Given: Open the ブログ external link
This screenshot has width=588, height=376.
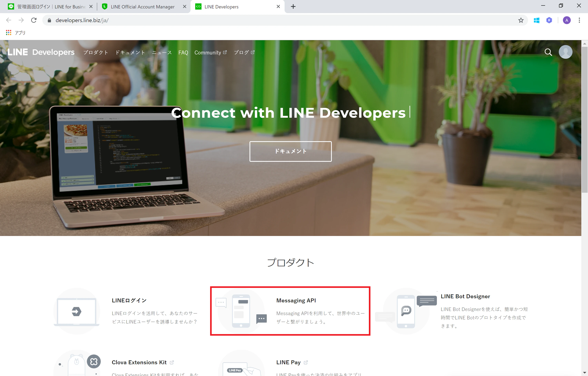Looking at the screenshot, I should pos(244,52).
